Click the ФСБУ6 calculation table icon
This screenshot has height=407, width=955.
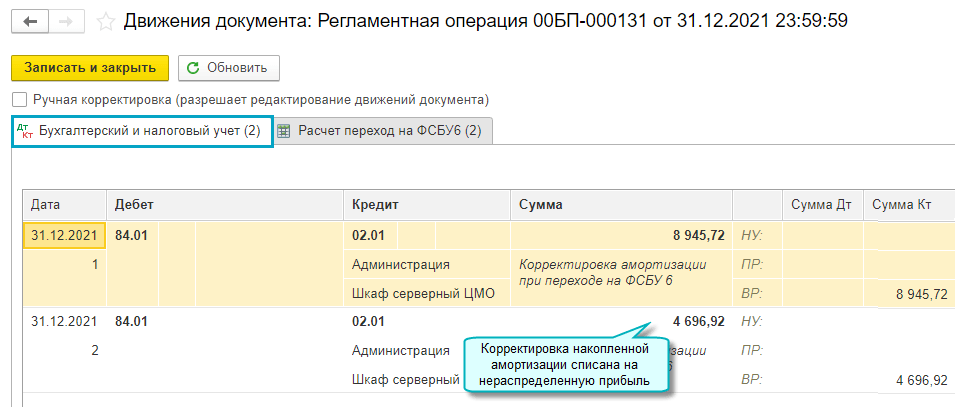(x=284, y=131)
